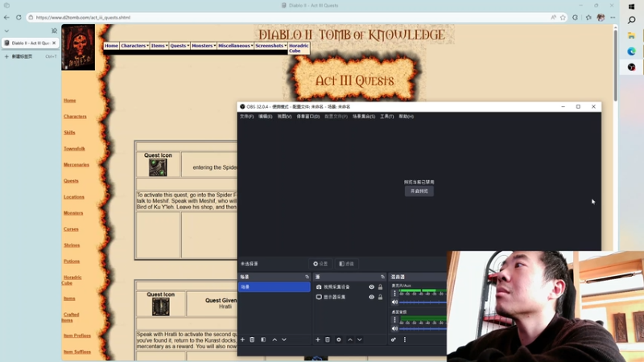The image size is (644, 362).
Task: Open Item Prefixes link in page sidebar
Action: (x=77, y=335)
